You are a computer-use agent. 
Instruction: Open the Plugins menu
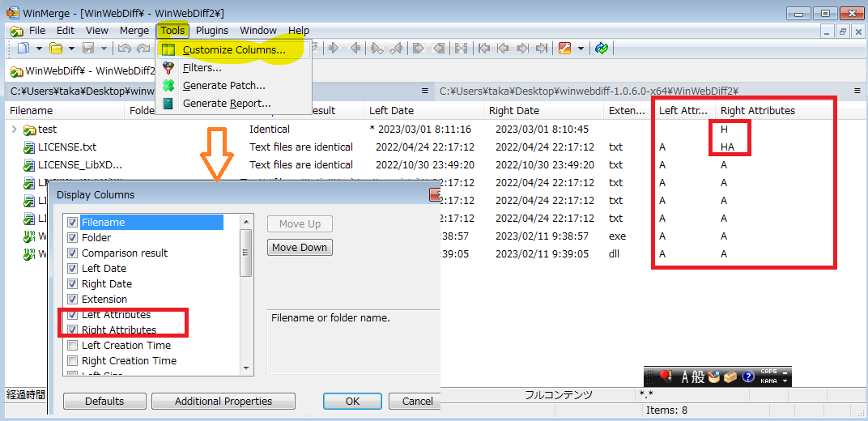212,31
